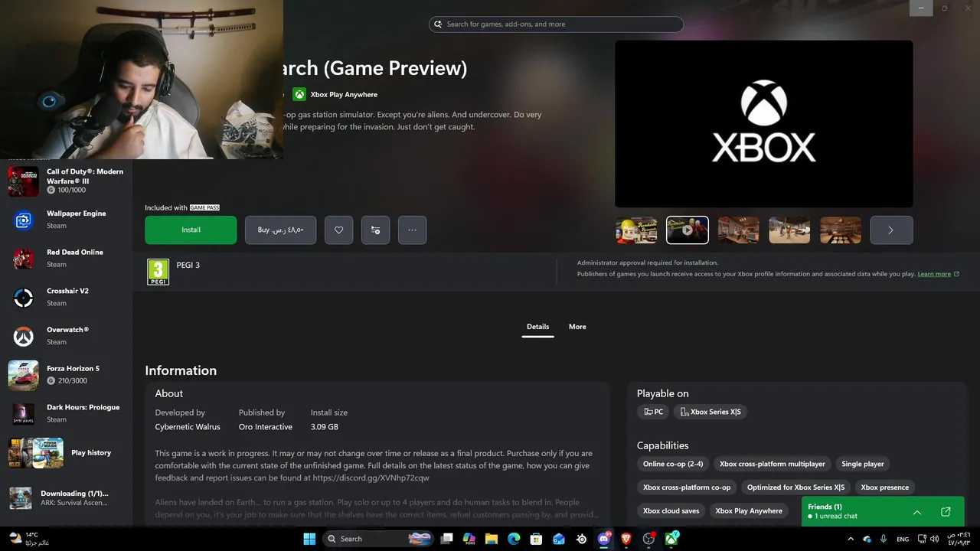
Task: Click the Xbox presence capability tag
Action: coord(885,487)
